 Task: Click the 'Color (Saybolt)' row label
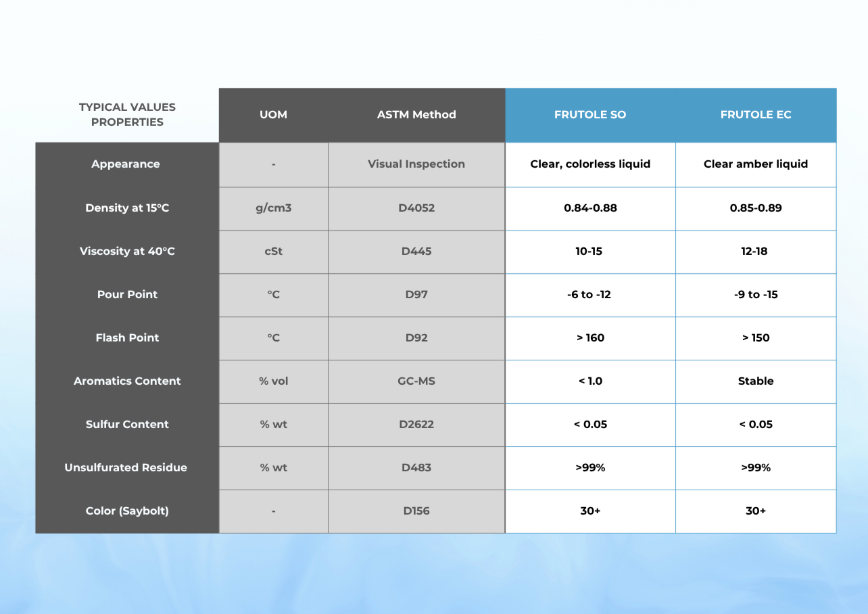127,511
